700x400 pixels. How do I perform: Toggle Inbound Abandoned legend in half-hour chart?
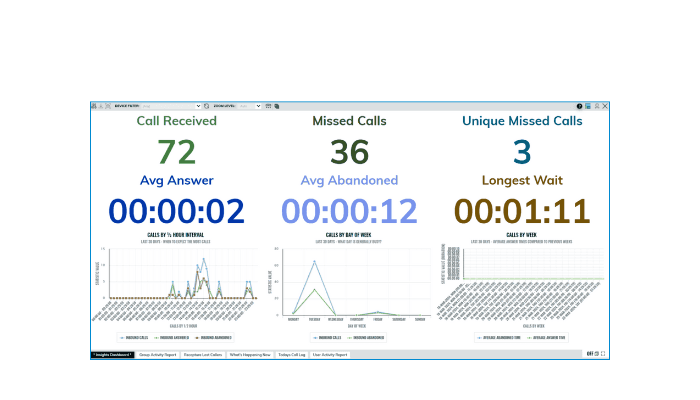pos(213,338)
